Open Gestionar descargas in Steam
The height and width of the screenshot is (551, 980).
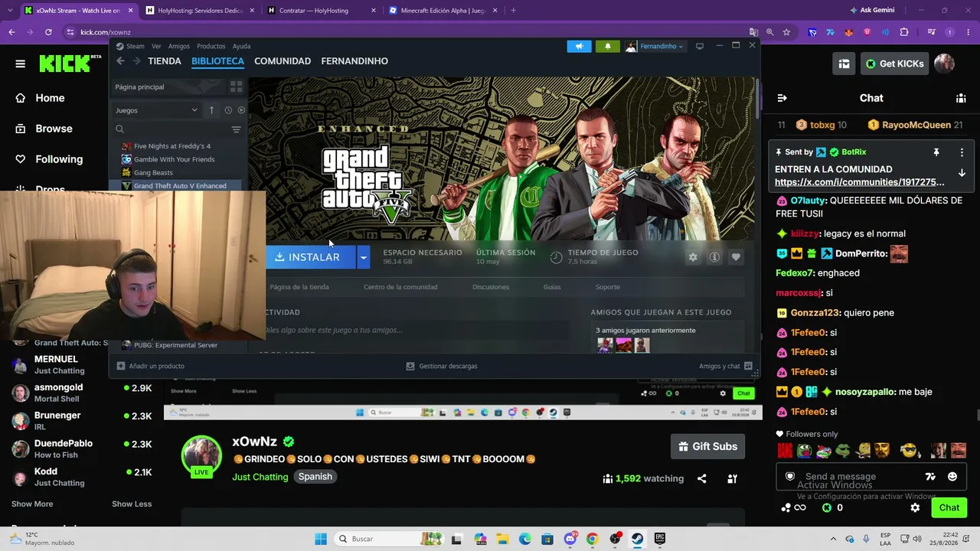tap(442, 366)
